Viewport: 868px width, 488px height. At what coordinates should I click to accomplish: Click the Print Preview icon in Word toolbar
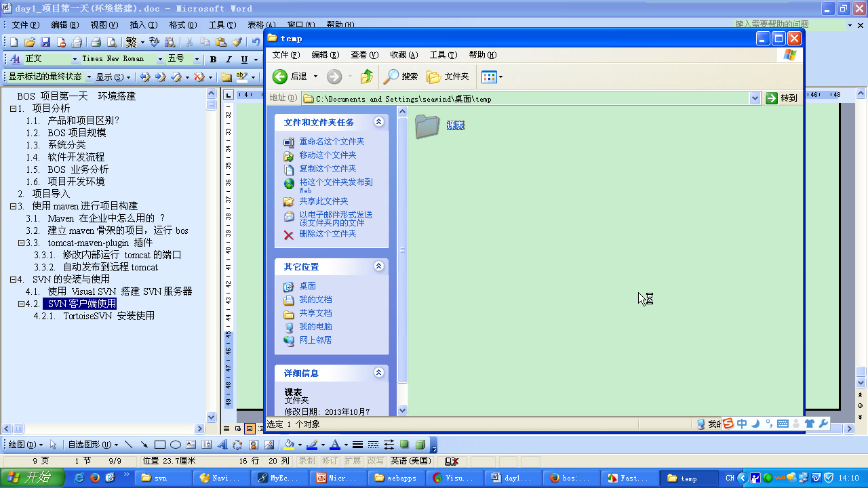click(x=112, y=42)
